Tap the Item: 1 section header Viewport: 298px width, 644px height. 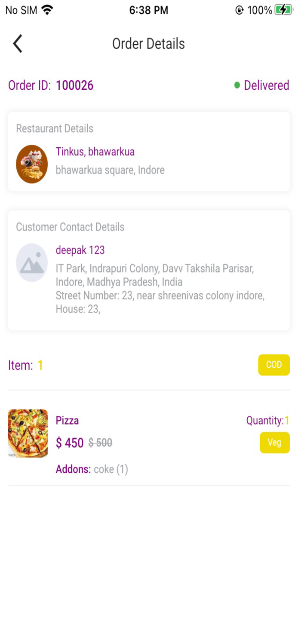(x=25, y=365)
